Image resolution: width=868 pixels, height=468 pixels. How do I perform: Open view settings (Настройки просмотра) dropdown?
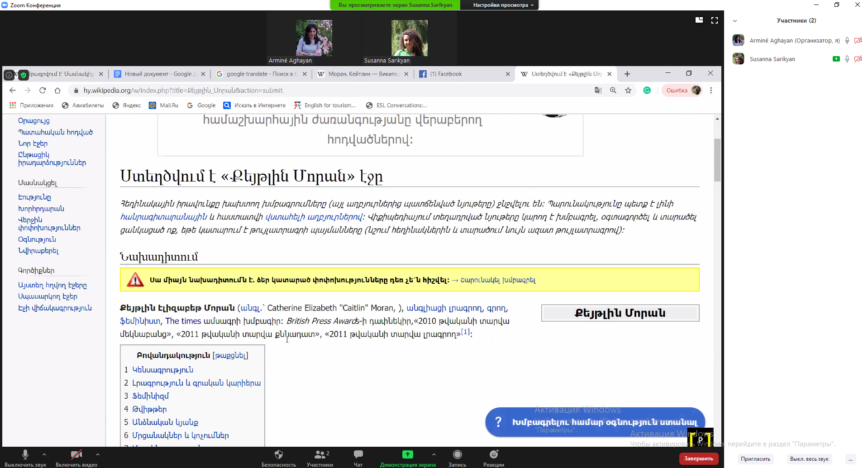pyautogui.click(x=503, y=5)
